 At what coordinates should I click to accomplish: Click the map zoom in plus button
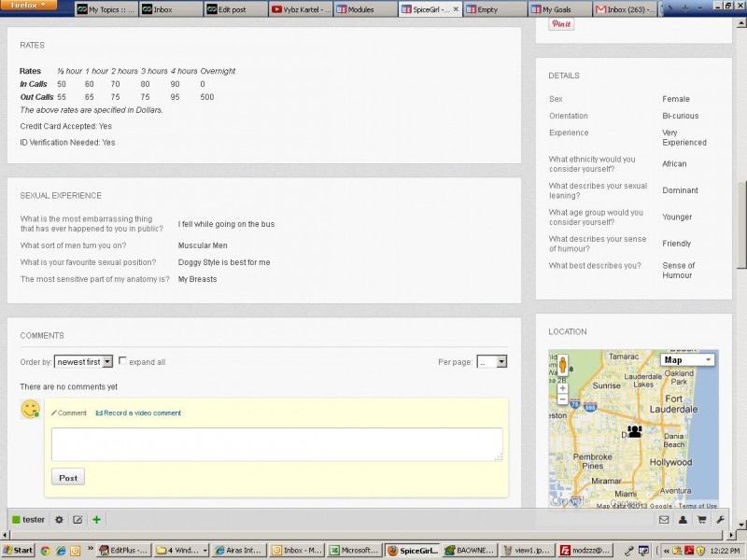(x=562, y=388)
